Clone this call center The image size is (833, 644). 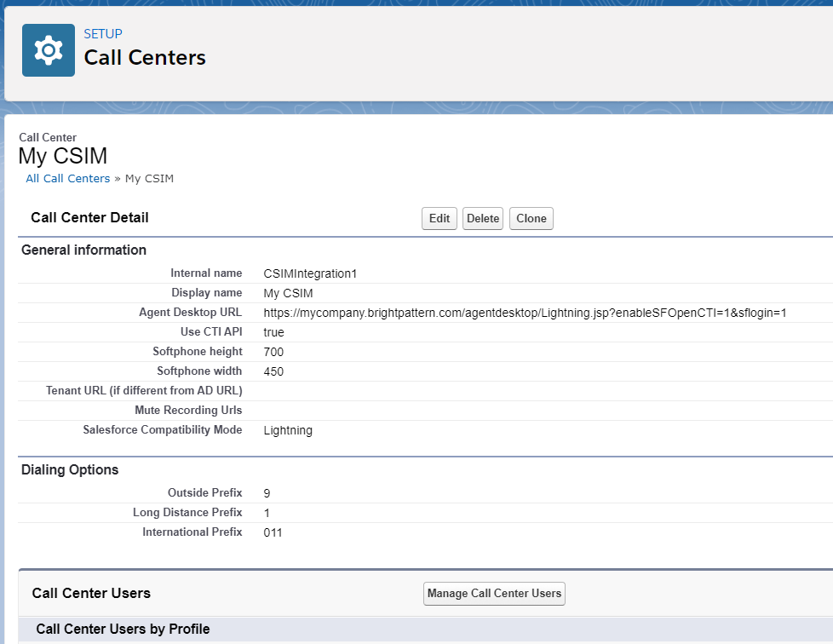pyautogui.click(x=531, y=218)
